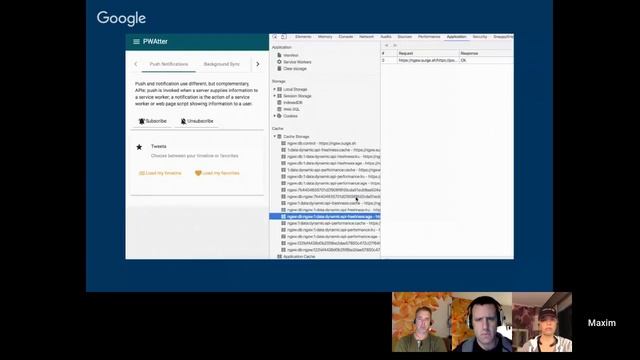Select the Application Cache entry
Screen dimensions: 640x360
(x=299, y=256)
